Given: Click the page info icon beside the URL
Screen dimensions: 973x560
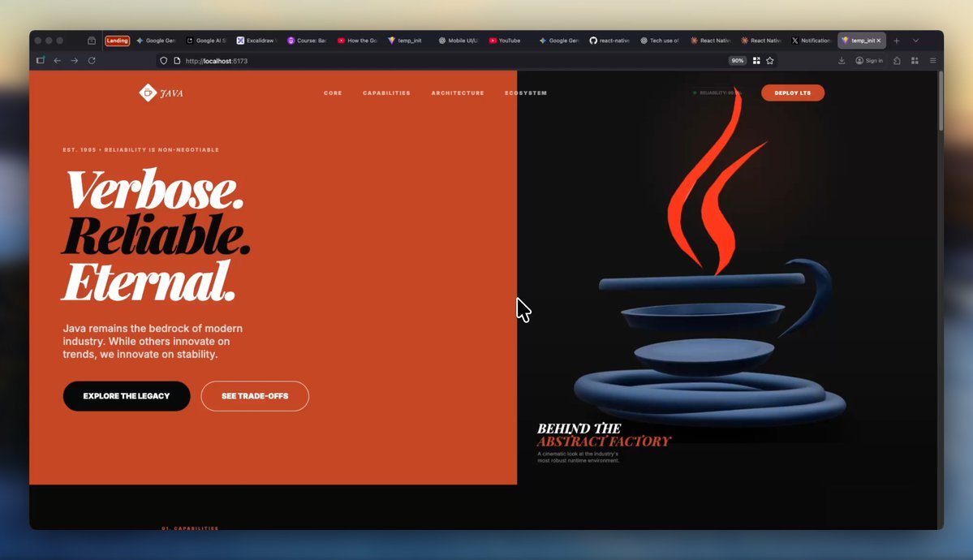Looking at the screenshot, I should (177, 61).
